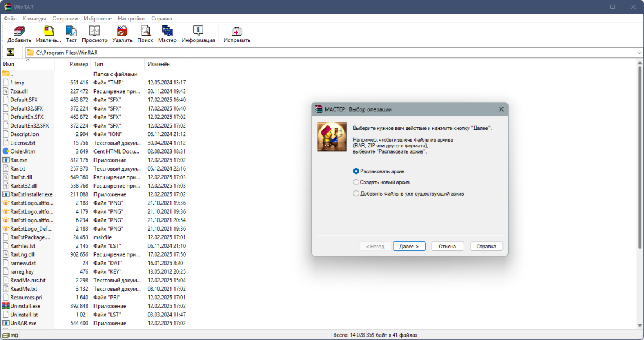Select the file RarLng.dll
Image resolution: width=644 pixels, height=340 pixels.
click(22, 254)
